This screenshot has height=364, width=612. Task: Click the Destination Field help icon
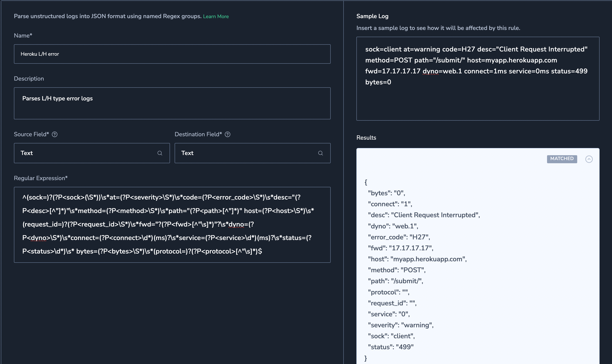point(227,134)
